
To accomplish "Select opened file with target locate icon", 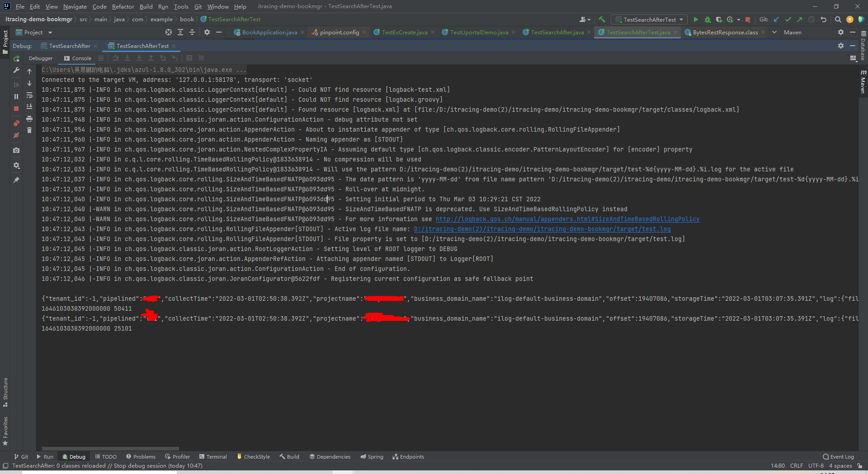I will (x=169, y=32).
